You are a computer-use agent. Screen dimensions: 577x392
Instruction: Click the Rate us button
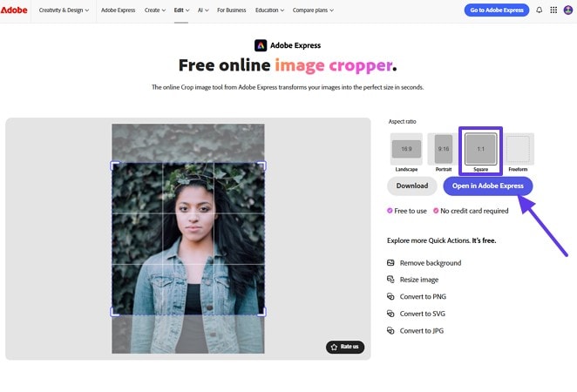coord(345,347)
